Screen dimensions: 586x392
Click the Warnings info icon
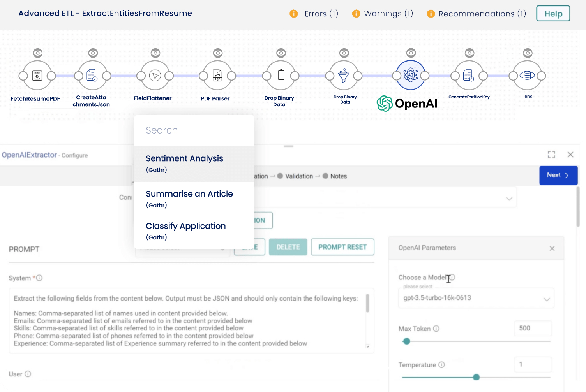coord(356,14)
